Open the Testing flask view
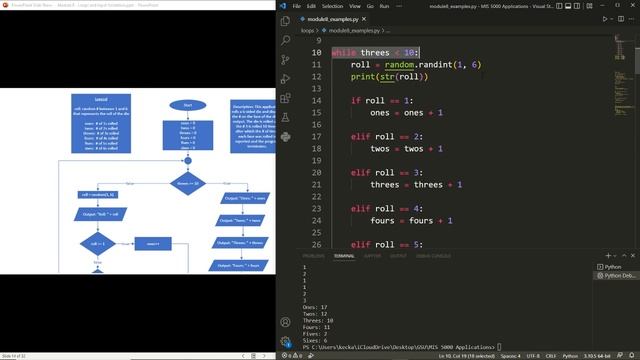Screen dimensions: 640x360 coord(285,118)
